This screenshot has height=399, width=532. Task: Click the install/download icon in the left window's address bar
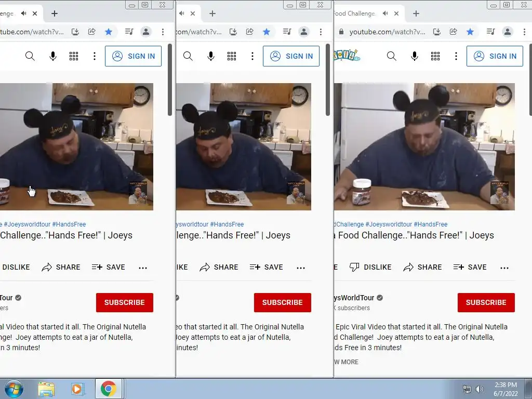pos(75,32)
